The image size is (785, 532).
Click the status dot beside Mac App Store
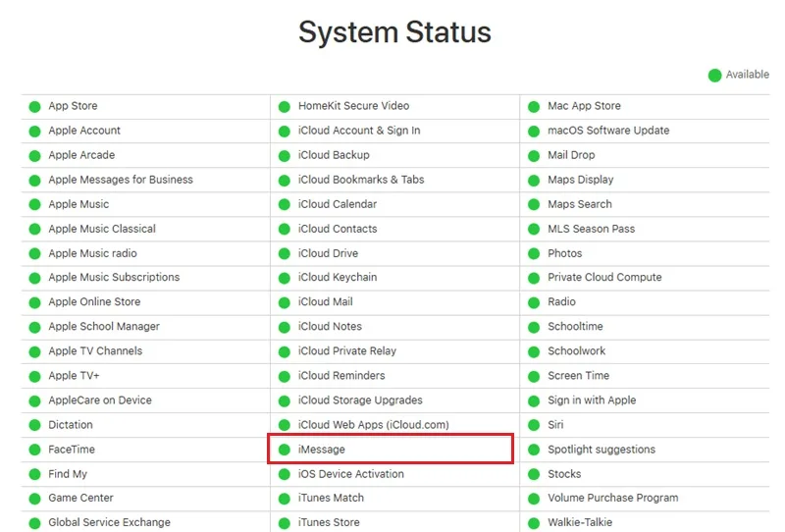point(534,107)
